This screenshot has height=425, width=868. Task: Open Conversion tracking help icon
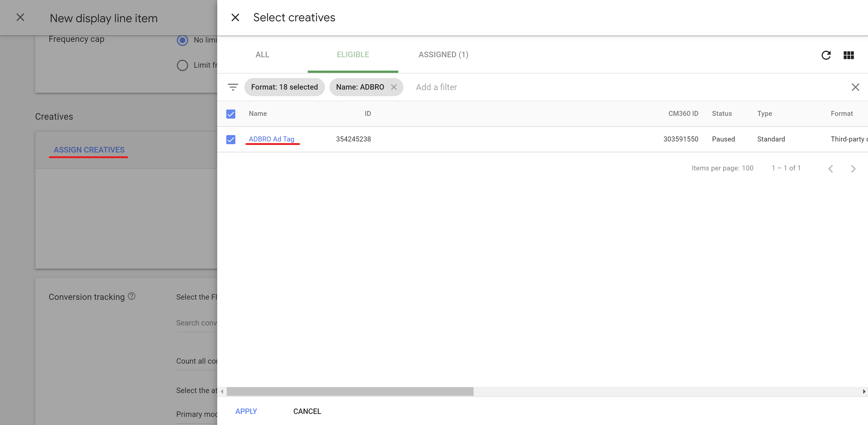point(132,296)
